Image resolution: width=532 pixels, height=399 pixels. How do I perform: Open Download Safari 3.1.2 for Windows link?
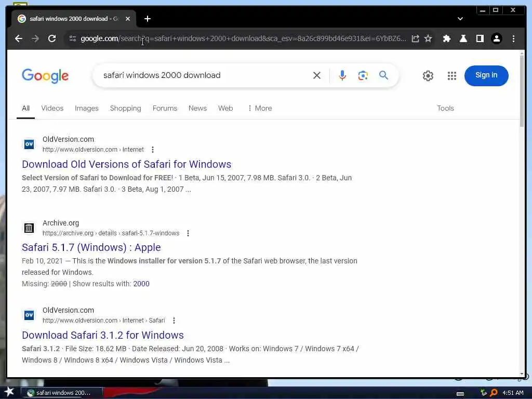[103, 335]
